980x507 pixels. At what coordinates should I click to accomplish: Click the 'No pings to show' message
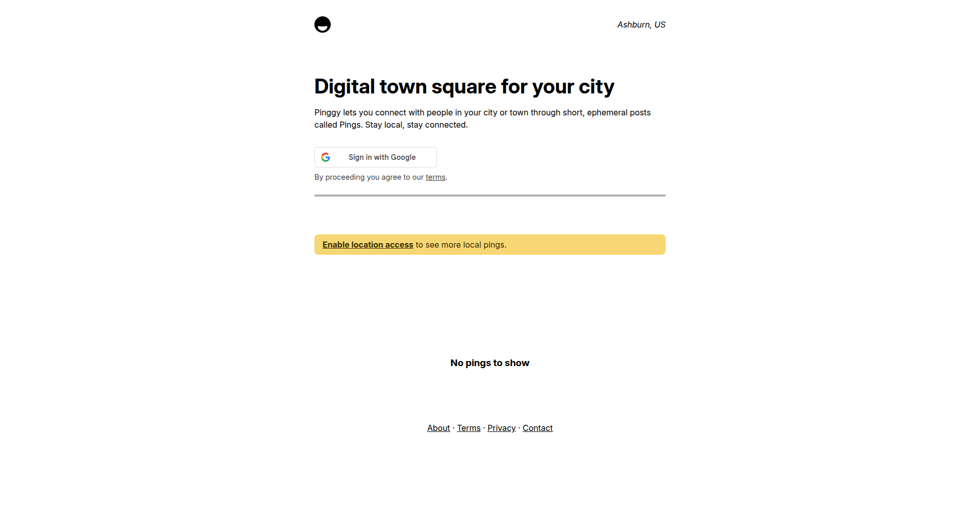[489, 363]
